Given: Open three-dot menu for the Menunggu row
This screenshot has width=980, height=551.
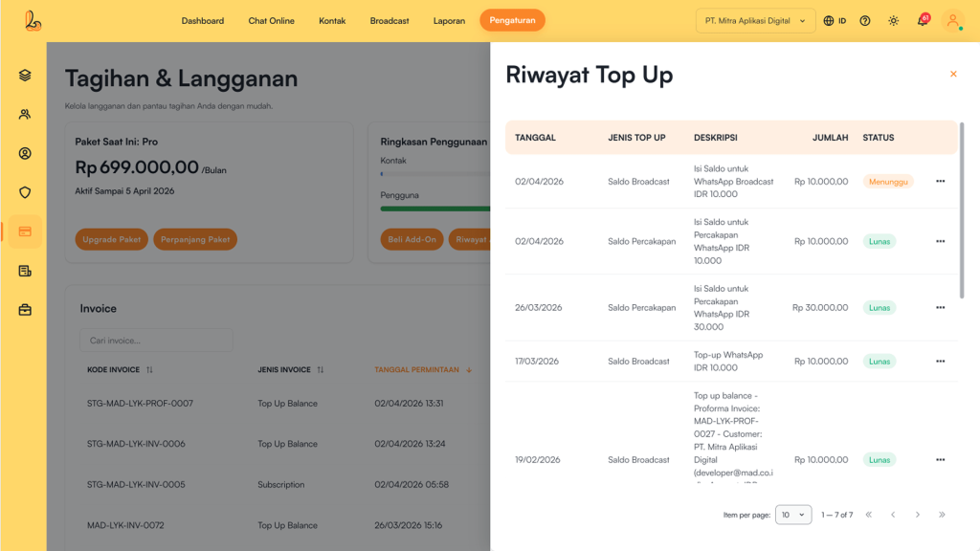Looking at the screenshot, I should point(940,182).
